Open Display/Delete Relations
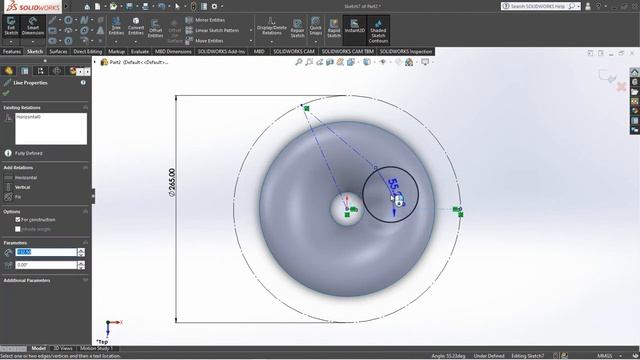This screenshot has height=360, width=640. [x=271, y=27]
